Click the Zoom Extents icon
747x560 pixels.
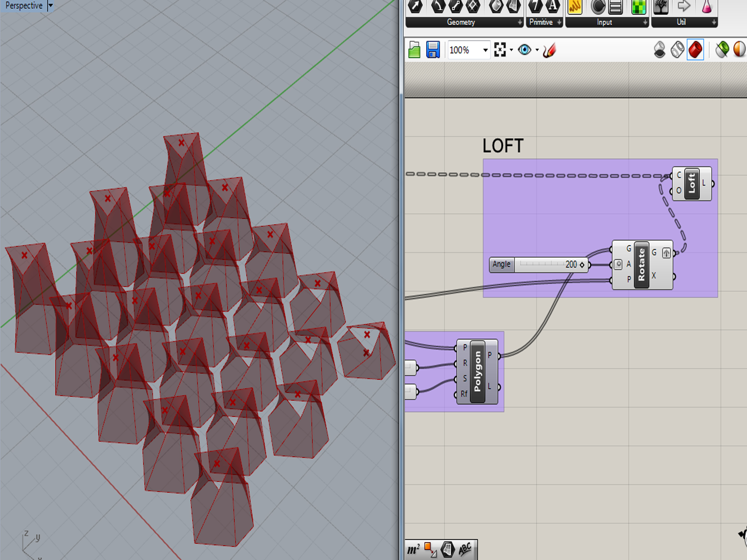[x=500, y=50]
